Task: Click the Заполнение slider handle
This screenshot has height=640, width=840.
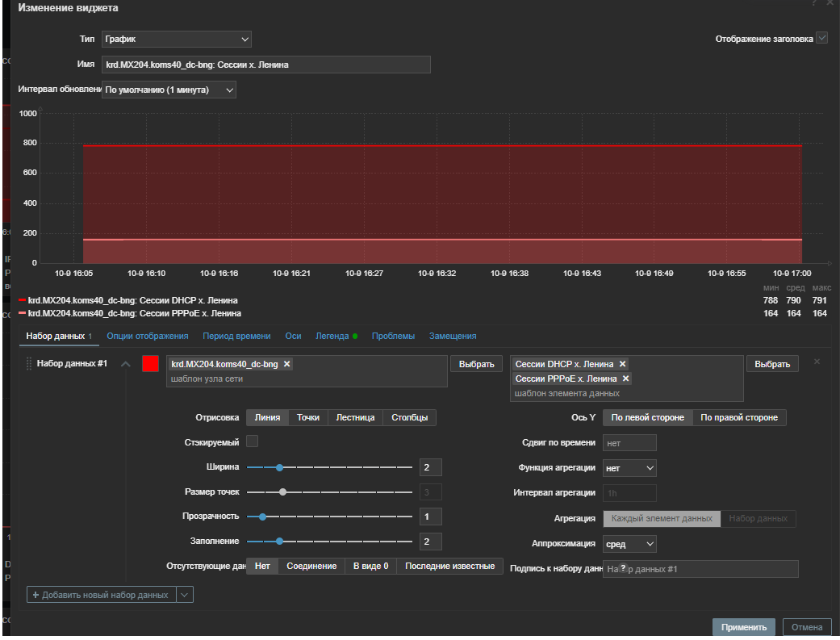Action: [x=279, y=542]
